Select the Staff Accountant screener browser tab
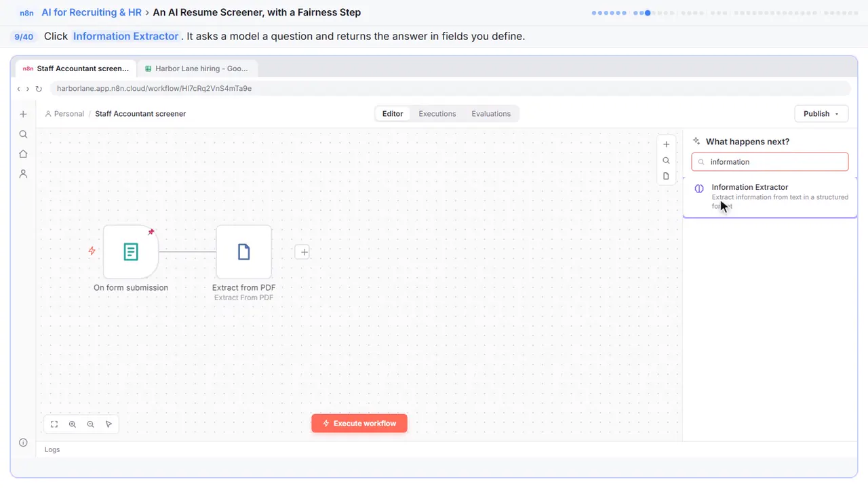 [76, 68]
